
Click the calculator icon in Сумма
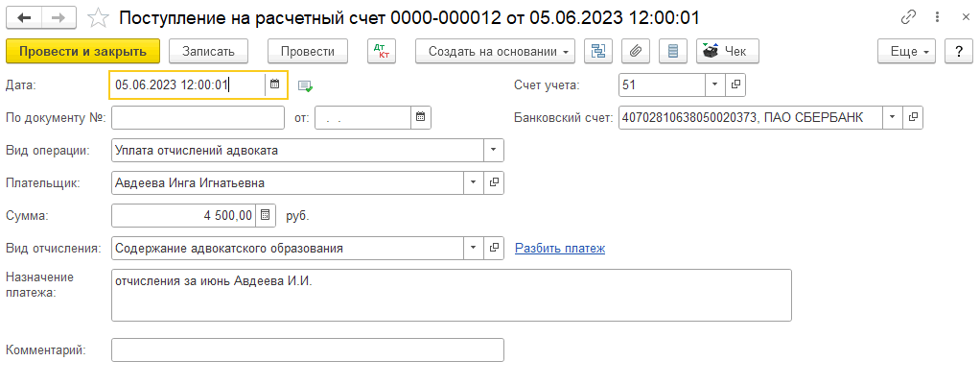pyautogui.click(x=267, y=215)
